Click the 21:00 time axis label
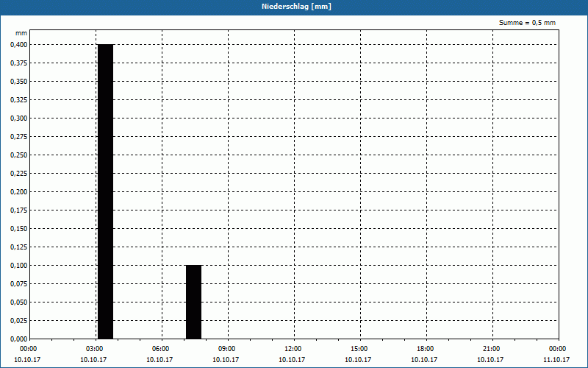This screenshot has width=588, height=368. coord(491,349)
